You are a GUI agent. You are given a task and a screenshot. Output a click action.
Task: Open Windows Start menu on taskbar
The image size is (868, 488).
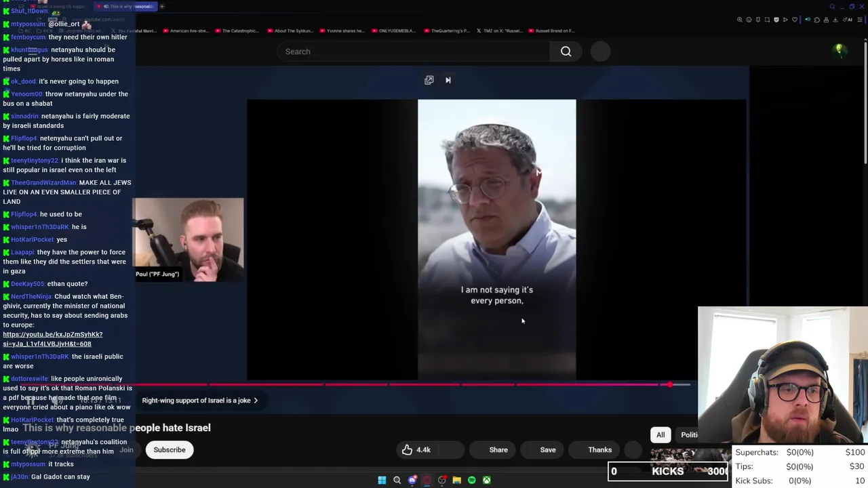382,480
